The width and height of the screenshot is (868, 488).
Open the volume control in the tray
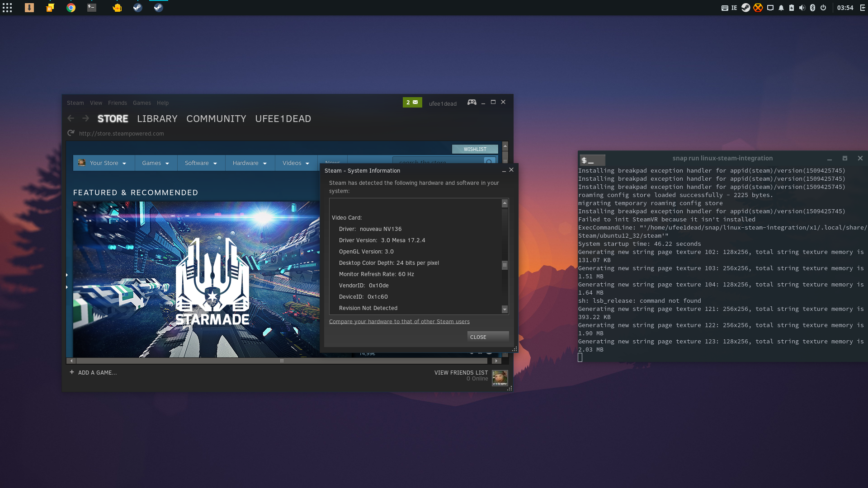(802, 8)
